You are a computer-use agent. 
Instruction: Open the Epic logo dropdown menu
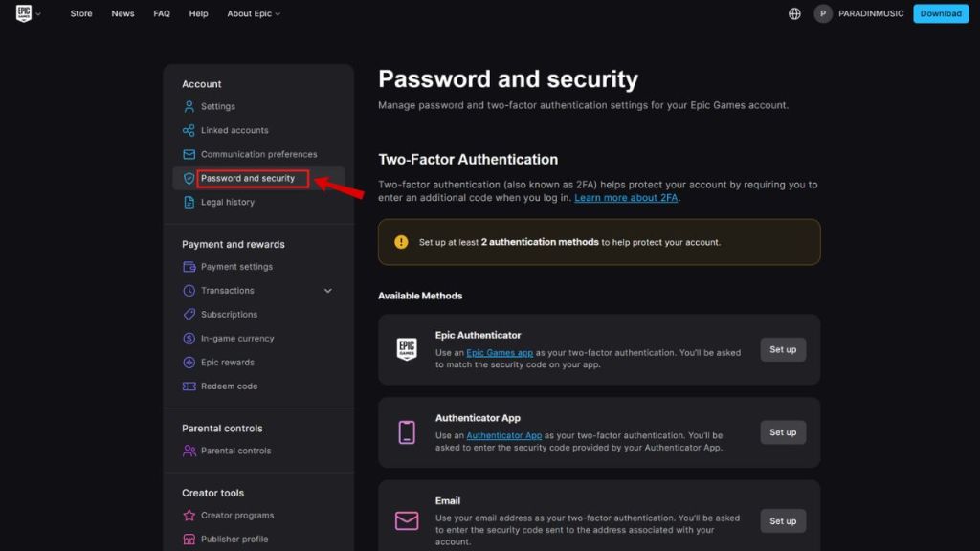26,13
